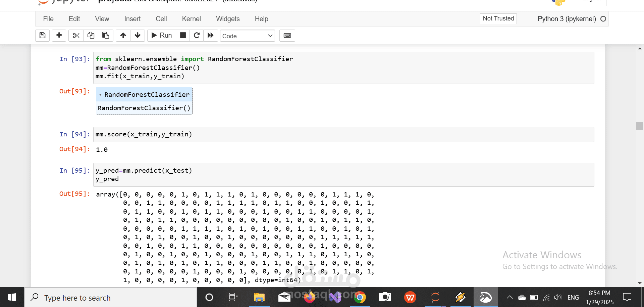Launch Firefox from the taskbar
The width and height of the screenshot is (644, 307).
click(x=309, y=297)
